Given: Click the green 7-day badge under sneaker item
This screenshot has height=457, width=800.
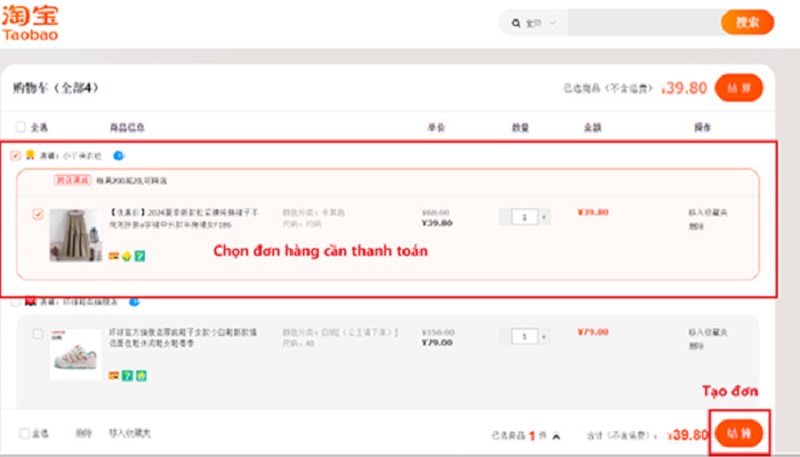Looking at the screenshot, I should tap(128, 375).
